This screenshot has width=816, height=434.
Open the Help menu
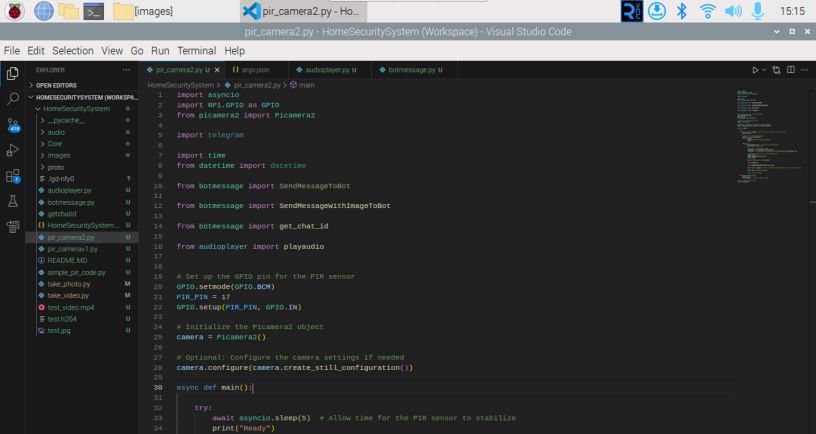tap(234, 50)
